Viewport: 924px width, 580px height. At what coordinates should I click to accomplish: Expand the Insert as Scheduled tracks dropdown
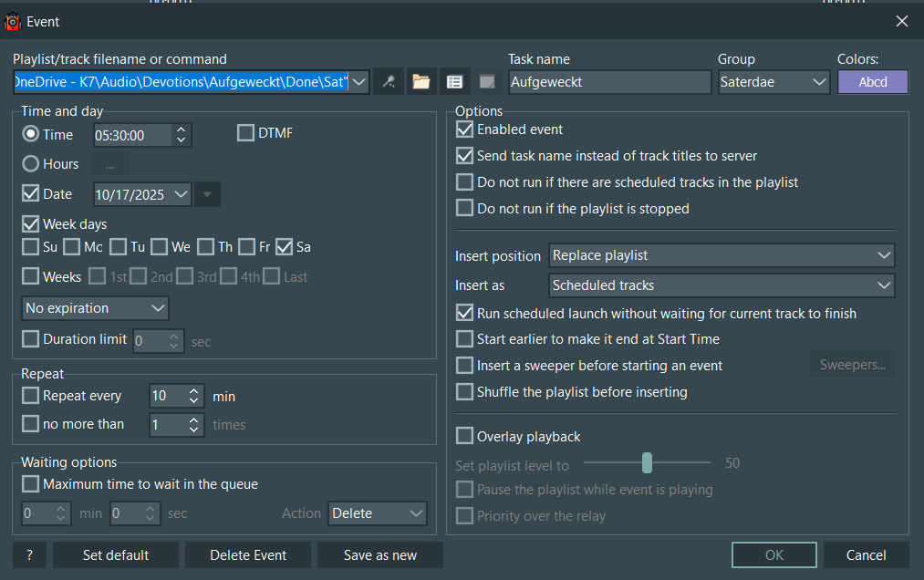click(x=722, y=285)
